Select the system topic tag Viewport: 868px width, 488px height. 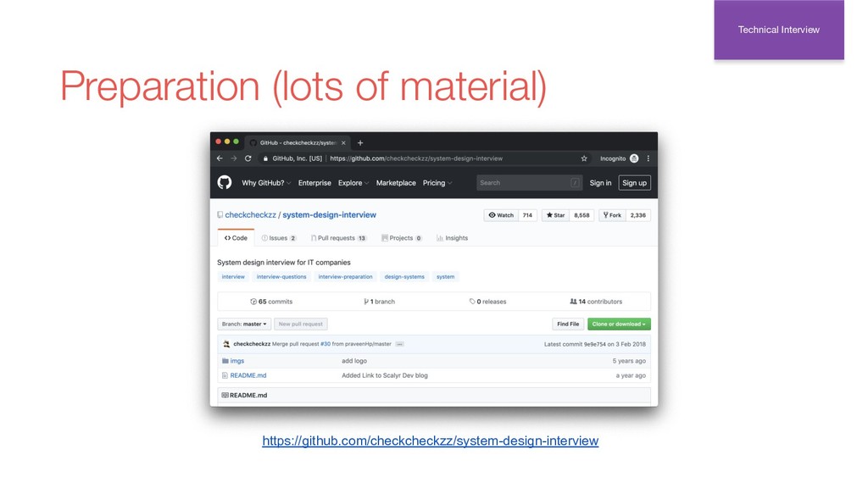pos(446,277)
